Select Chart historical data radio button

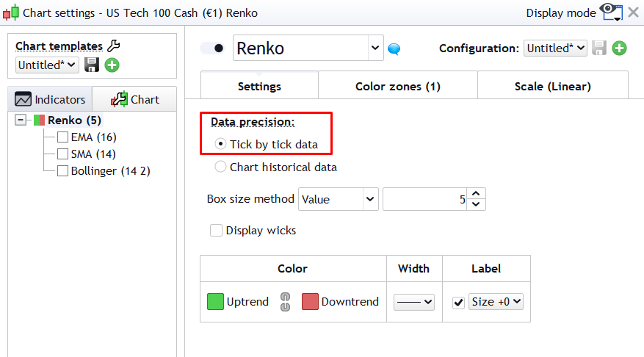coord(220,167)
